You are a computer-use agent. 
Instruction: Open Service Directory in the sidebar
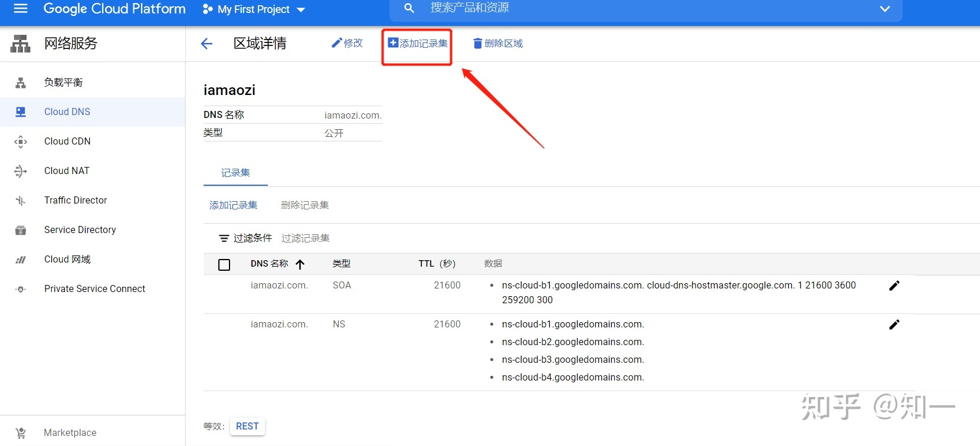[93, 230]
